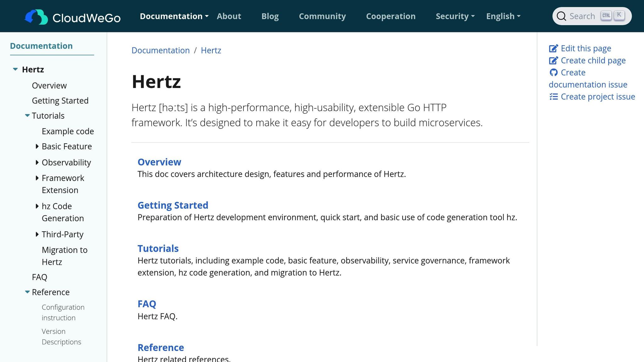
Task: Open the Getting Started heading link
Action: click(173, 205)
